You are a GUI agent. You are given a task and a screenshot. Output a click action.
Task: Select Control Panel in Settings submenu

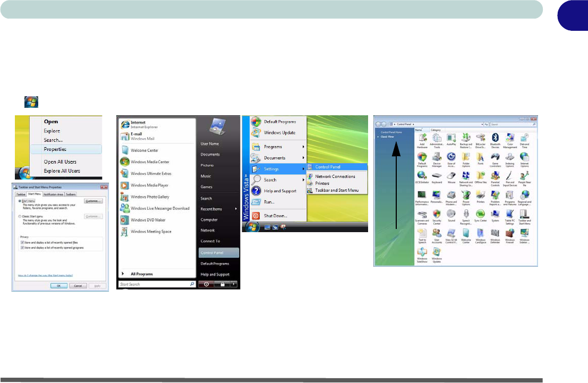pyautogui.click(x=337, y=167)
